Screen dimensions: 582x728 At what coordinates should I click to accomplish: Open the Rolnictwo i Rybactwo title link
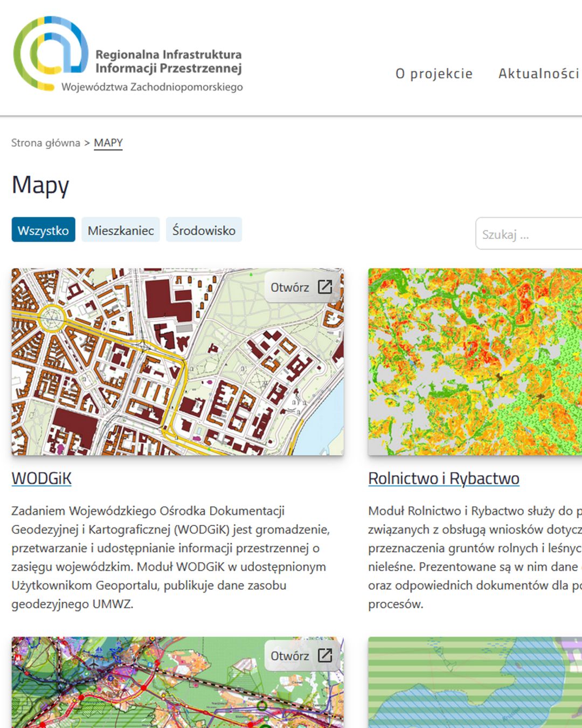click(444, 478)
